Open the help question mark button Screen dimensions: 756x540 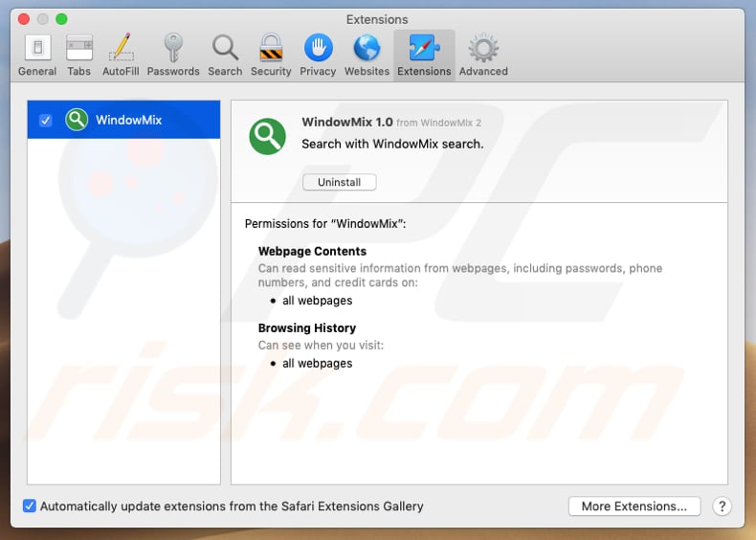723,506
